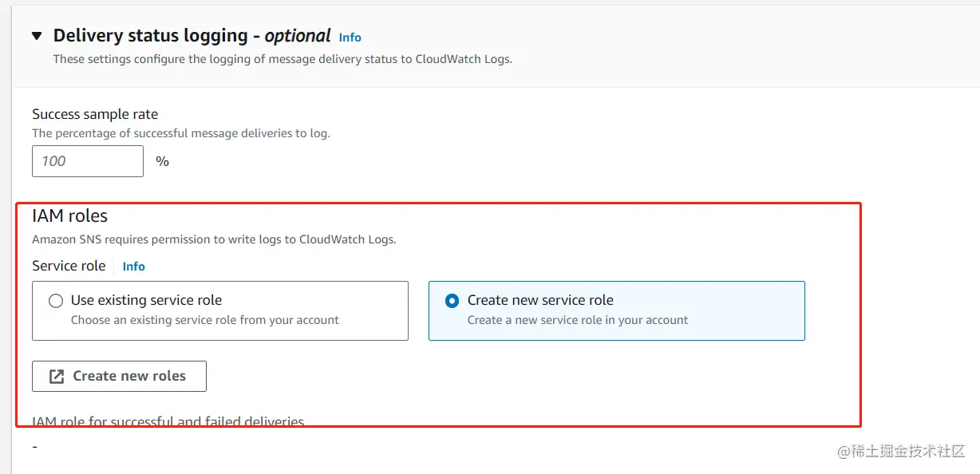Click the empty radio circle on Use existing service role
This screenshot has height=474, width=980.
tap(55, 301)
